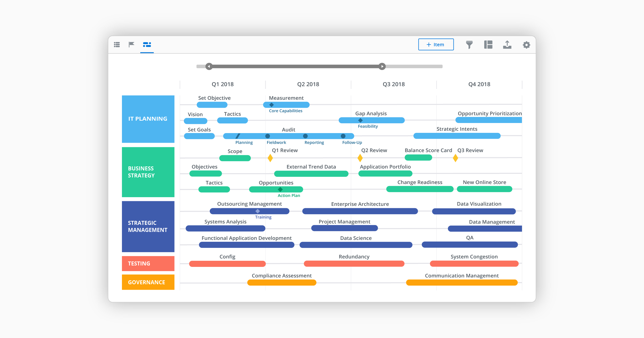This screenshot has height=338, width=644.
Task: Select the IT PLANNING lane header
Action: (x=148, y=119)
